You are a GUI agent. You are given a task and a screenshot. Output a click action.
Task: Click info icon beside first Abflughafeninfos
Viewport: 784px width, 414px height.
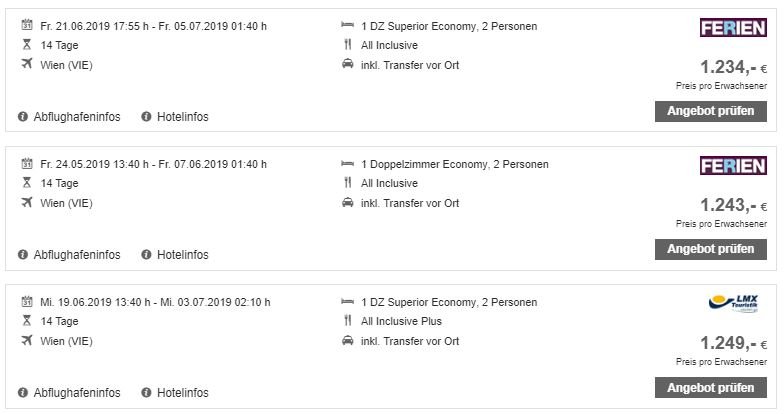click(24, 117)
